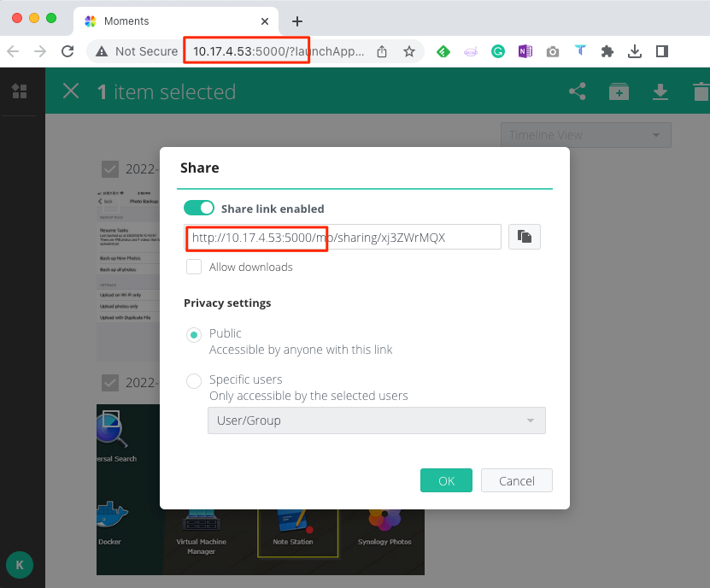Click the Download icon in the green toolbar

tap(660, 91)
